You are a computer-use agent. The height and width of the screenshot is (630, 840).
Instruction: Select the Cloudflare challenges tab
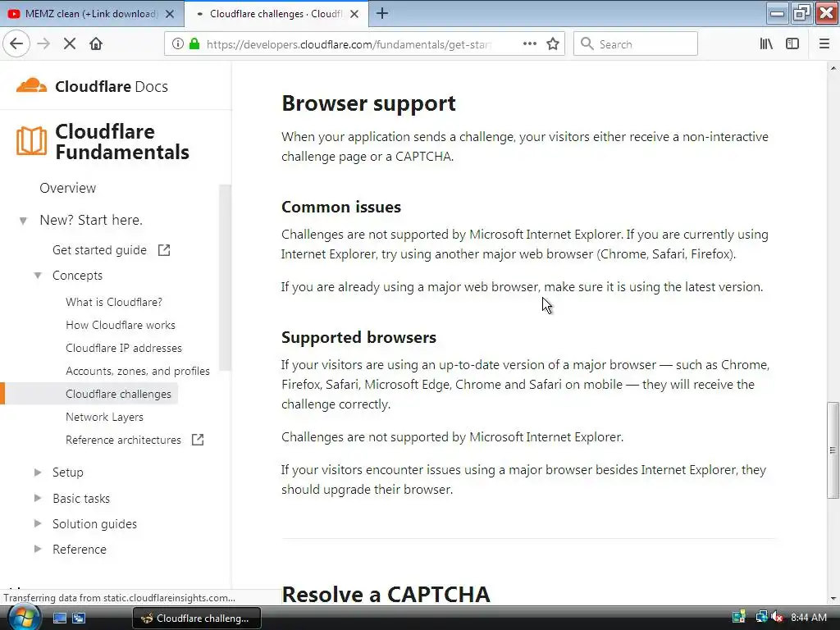[276, 14]
